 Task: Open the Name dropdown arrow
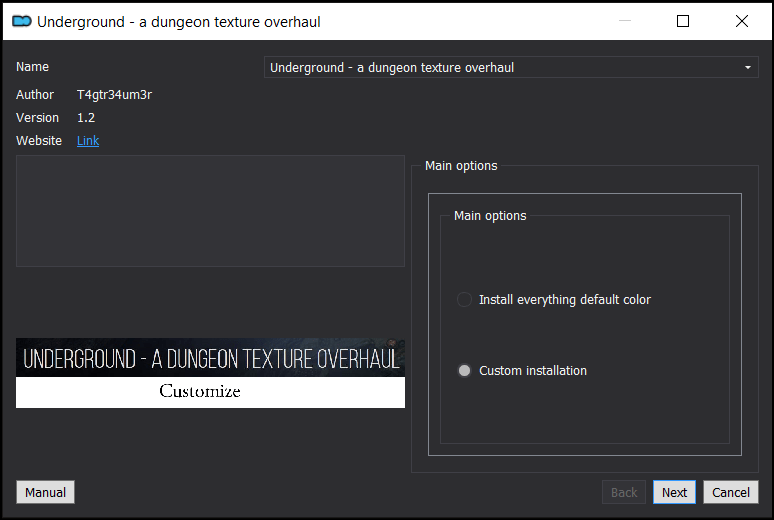748,67
